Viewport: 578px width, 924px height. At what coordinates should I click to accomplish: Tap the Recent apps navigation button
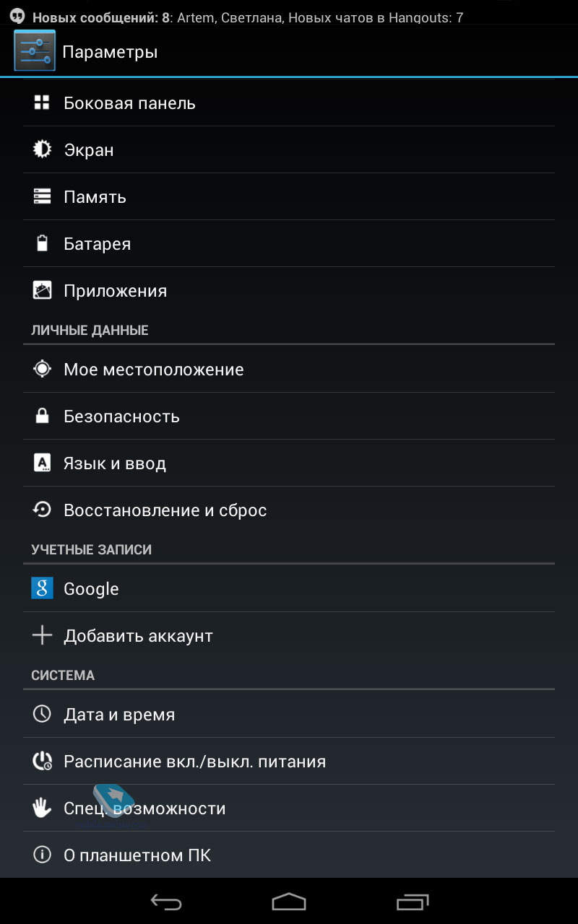(x=413, y=902)
